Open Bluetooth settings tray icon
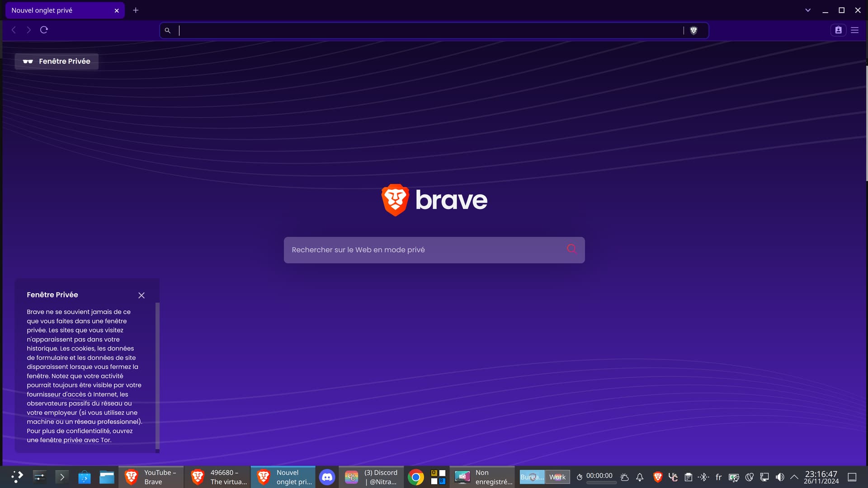Screen dimensions: 868x488 pos(703,477)
